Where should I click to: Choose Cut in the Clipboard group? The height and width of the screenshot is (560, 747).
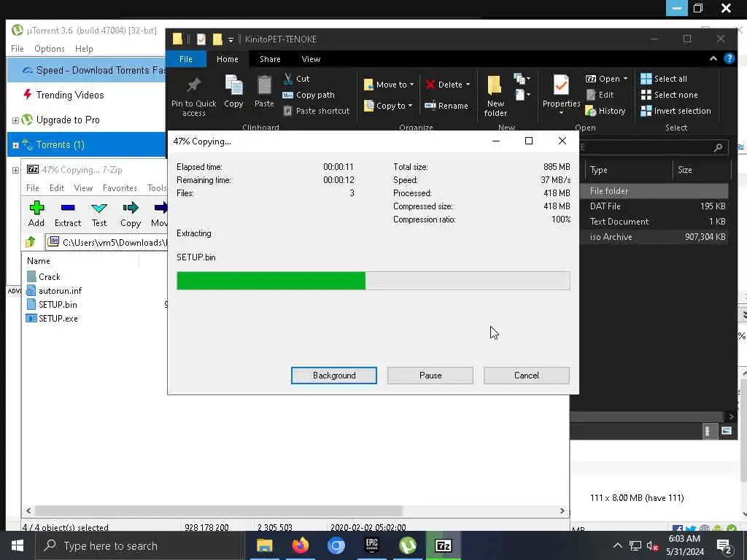click(x=296, y=79)
